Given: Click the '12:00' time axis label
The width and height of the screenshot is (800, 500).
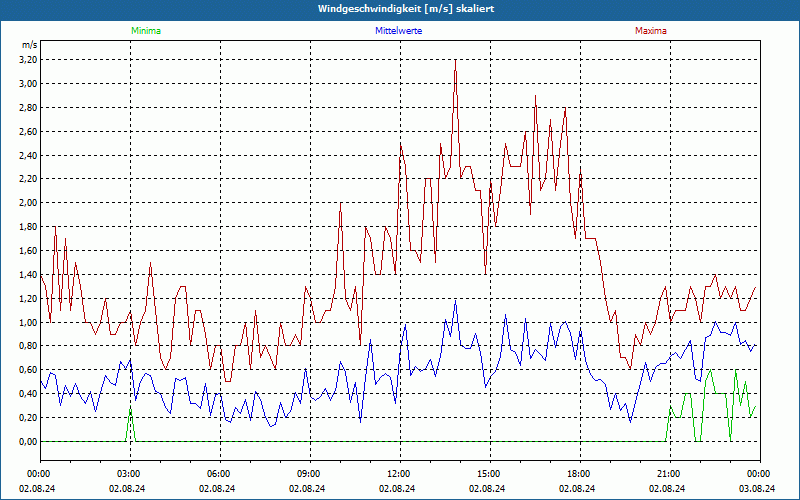Looking at the screenshot, I should [400, 474].
